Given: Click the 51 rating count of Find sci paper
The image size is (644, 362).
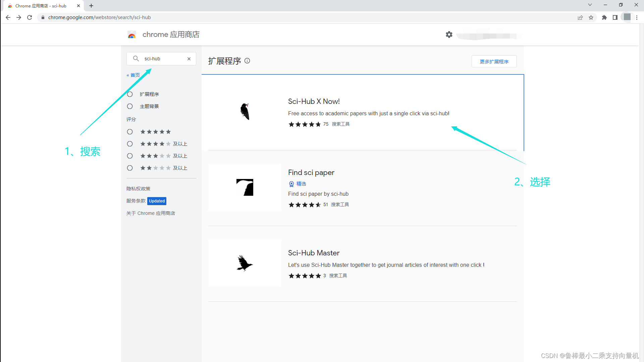Looking at the screenshot, I should click(326, 204).
